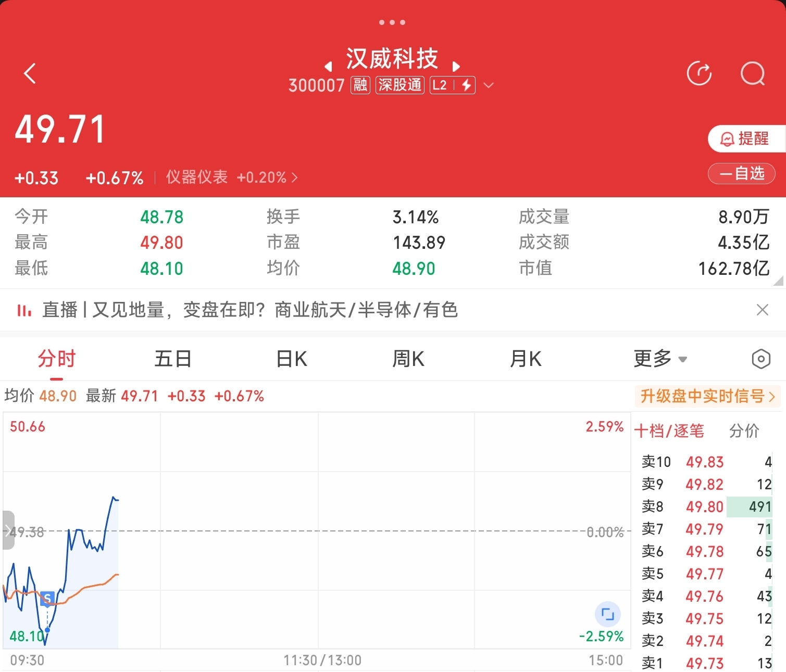This screenshot has width=786, height=672.
Task: Tap the 卖9 order row 49.82
Action: coord(707,484)
